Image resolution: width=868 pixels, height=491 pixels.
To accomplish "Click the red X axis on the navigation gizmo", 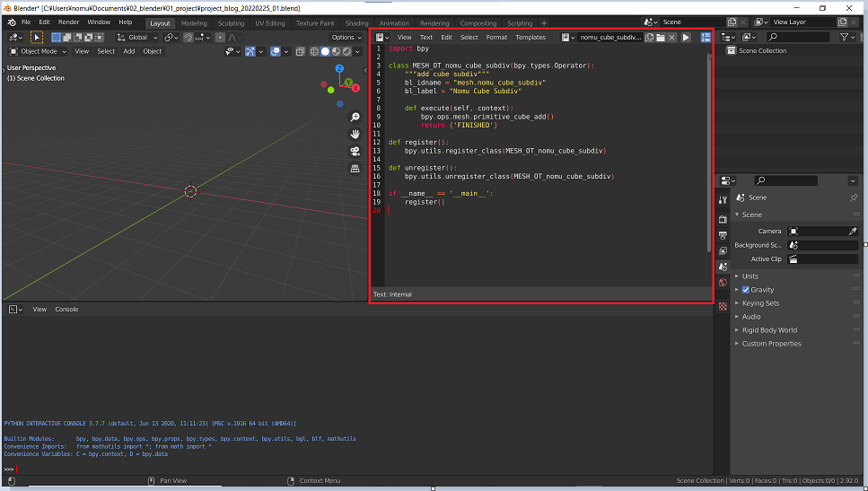I will (355, 89).
